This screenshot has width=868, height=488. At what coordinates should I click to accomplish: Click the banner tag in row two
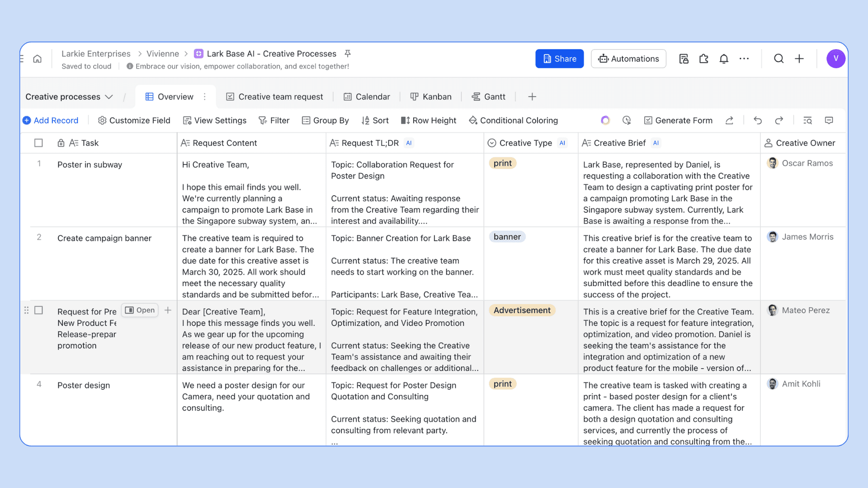[x=507, y=237]
